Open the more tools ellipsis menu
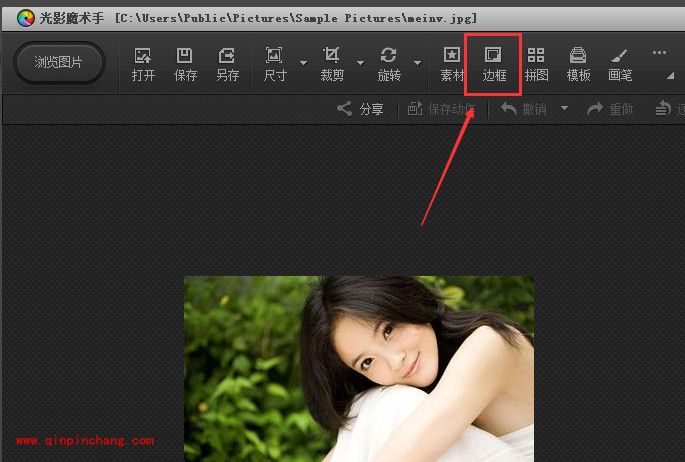This screenshot has height=462, width=685. (x=658, y=53)
